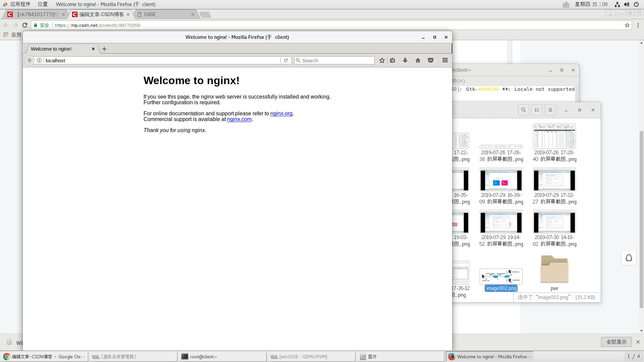Open new Firefox tab with plus
Screen dimensions: 644x362
tap(104, 49)
